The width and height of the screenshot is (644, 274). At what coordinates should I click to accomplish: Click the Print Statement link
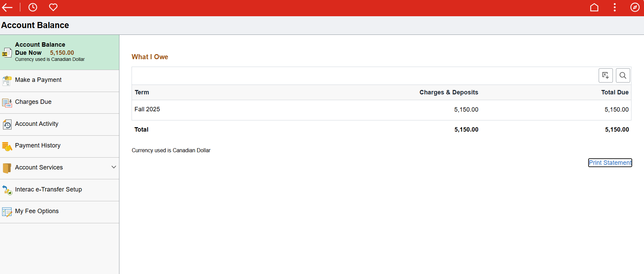[610, 163]
